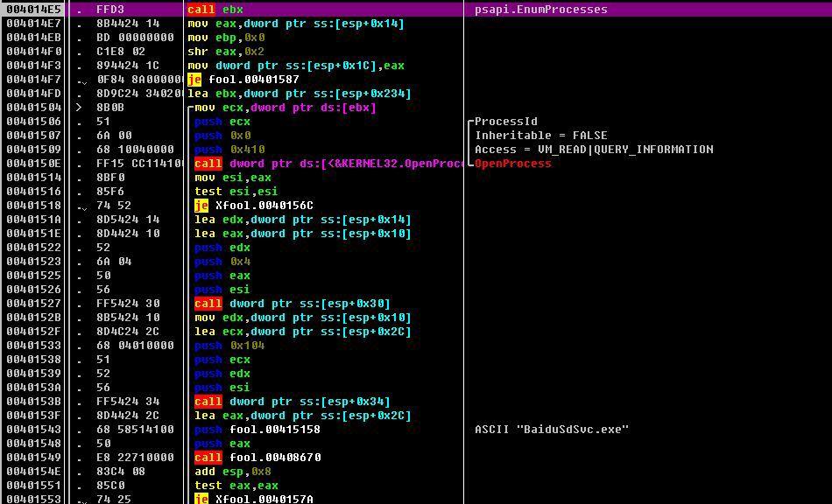832x504 pixels.
Task: Select the highlighted call ebx instruction row
Action: click(x=416, y=9)
